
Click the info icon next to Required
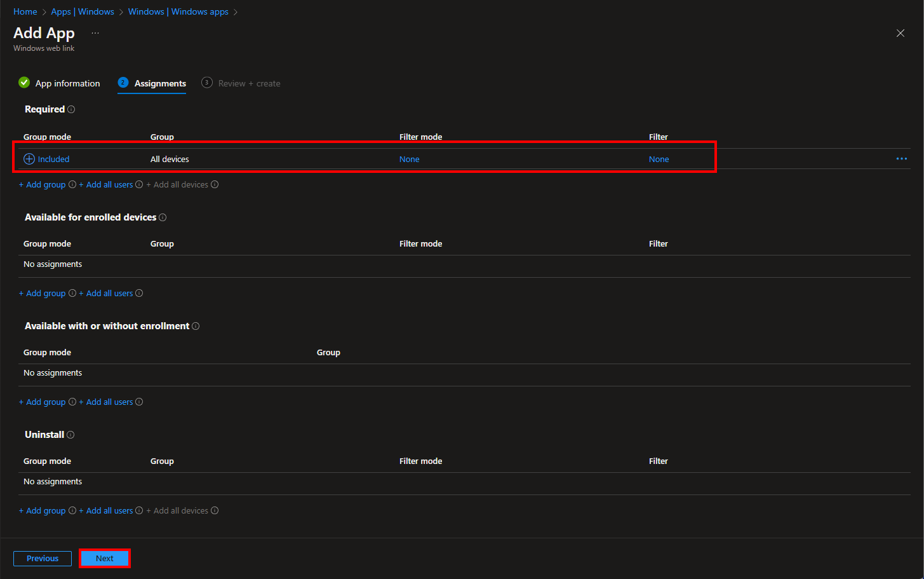71,109
